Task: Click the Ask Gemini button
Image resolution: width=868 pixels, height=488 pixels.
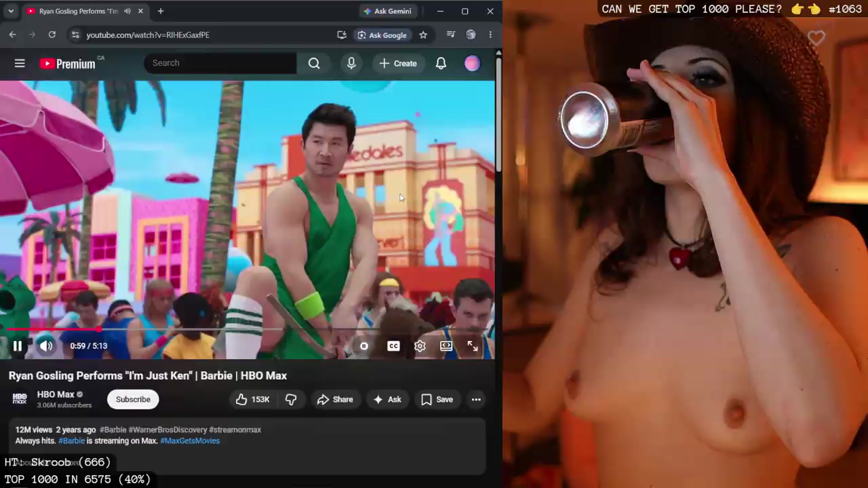Action: pos(388,11)
